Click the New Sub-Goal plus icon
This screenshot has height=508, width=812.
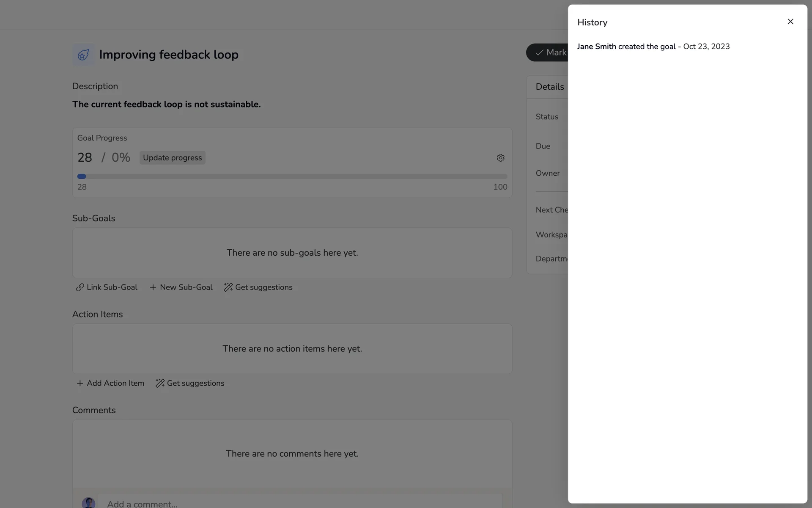(153, 287)
